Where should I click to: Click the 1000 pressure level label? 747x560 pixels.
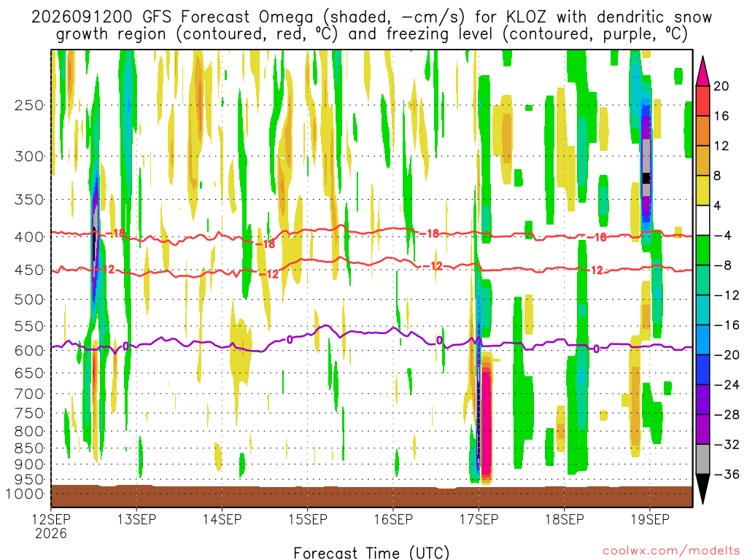click(25, 494)
